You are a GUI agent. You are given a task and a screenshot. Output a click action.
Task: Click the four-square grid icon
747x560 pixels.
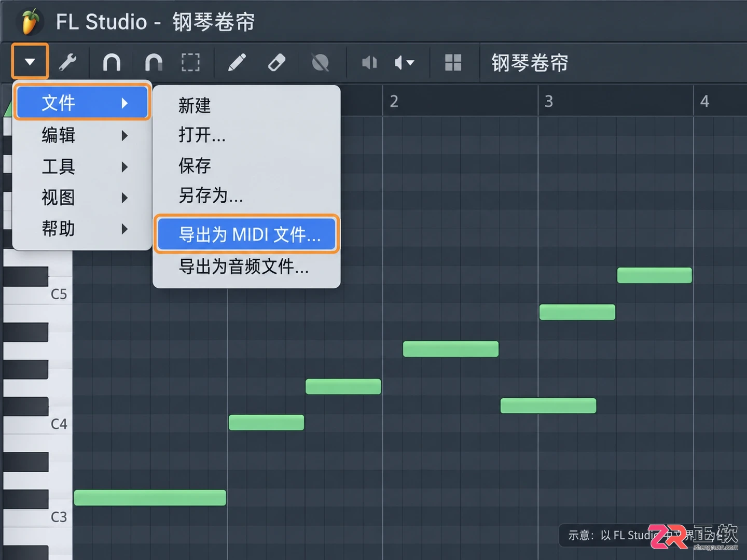coord(453,63)
